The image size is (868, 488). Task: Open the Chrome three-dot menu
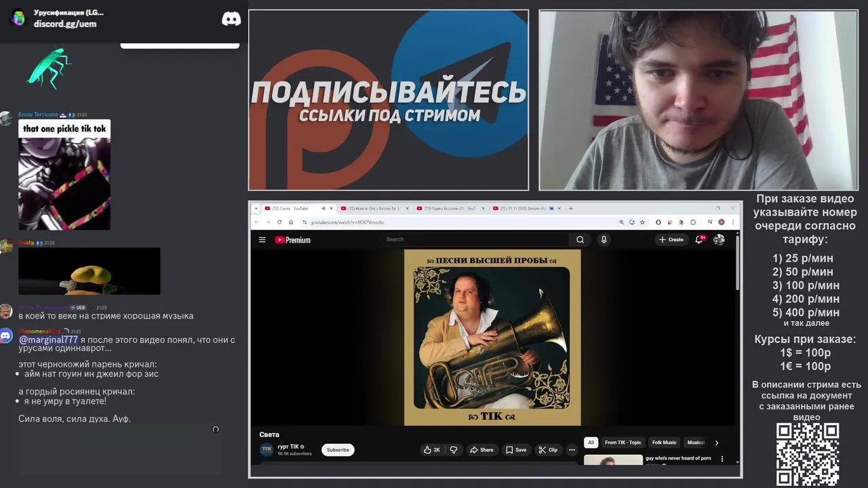coord(732,222)
